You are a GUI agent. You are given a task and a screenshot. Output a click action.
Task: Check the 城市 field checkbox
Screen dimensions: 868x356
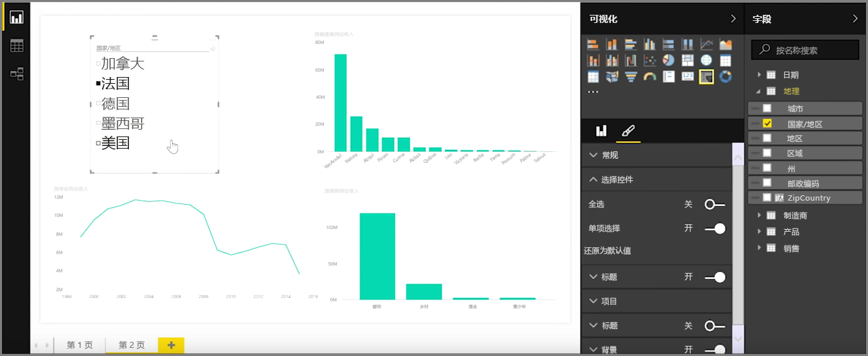(767, 109)
